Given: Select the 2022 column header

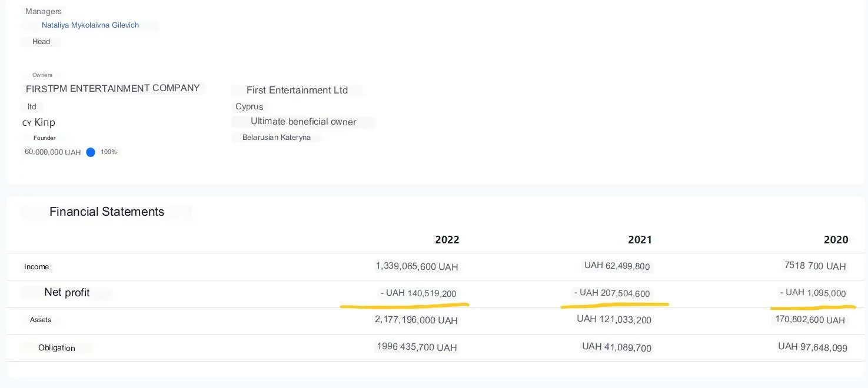Looking at the screenshot, I should click(447, 239).
